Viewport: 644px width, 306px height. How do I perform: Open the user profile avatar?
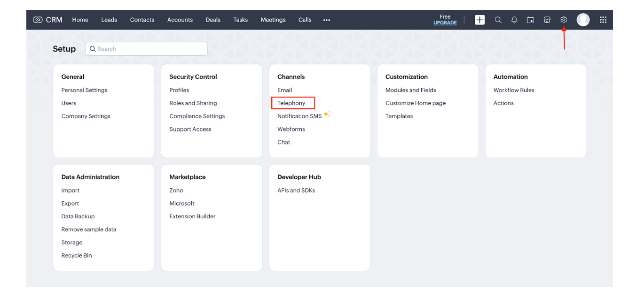coord(583,20)
